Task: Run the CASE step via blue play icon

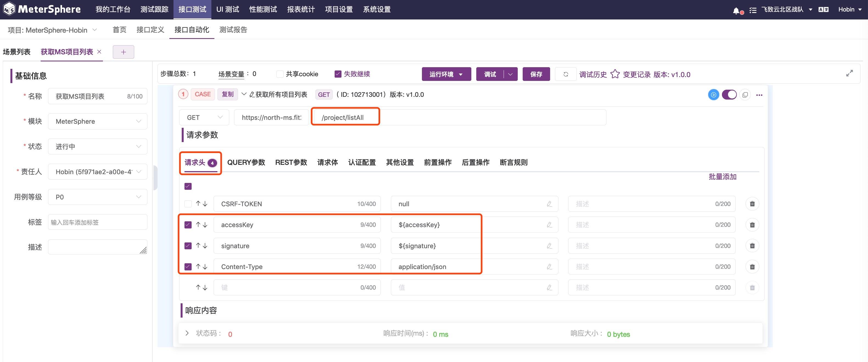Action: [x=714, y=95]
